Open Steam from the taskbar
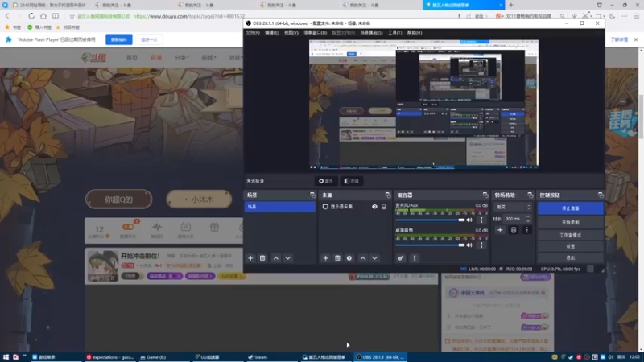 pos(258,357)
